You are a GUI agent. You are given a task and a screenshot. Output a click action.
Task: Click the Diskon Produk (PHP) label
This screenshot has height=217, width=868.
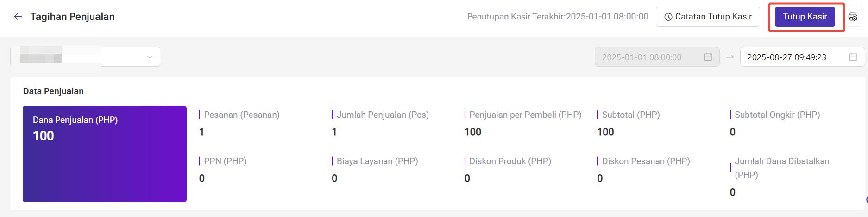[510, 161]
